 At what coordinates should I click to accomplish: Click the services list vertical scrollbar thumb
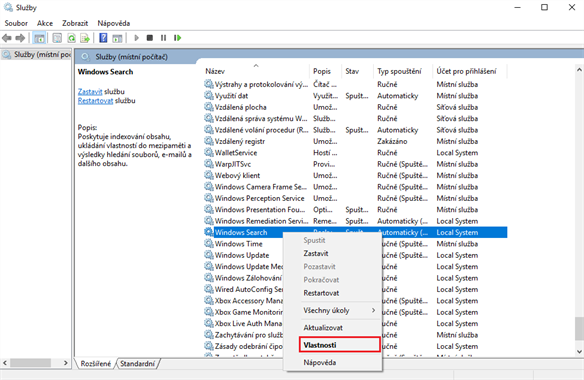[579, 329]
